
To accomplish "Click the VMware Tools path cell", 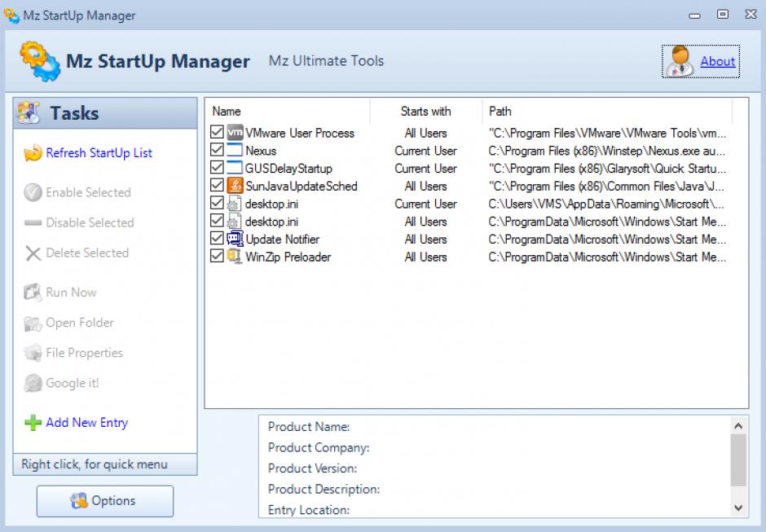I will pyautogui.click(x=607, y=133).
